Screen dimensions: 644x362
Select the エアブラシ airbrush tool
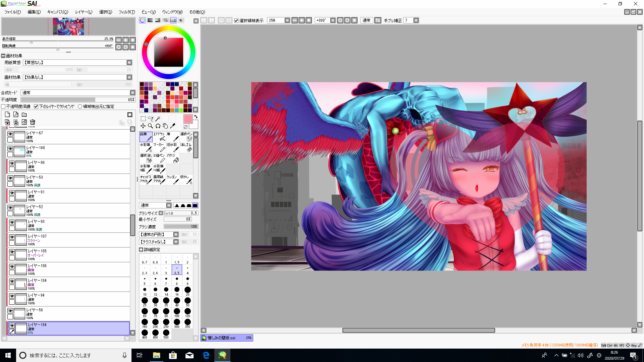pos(159,137)
